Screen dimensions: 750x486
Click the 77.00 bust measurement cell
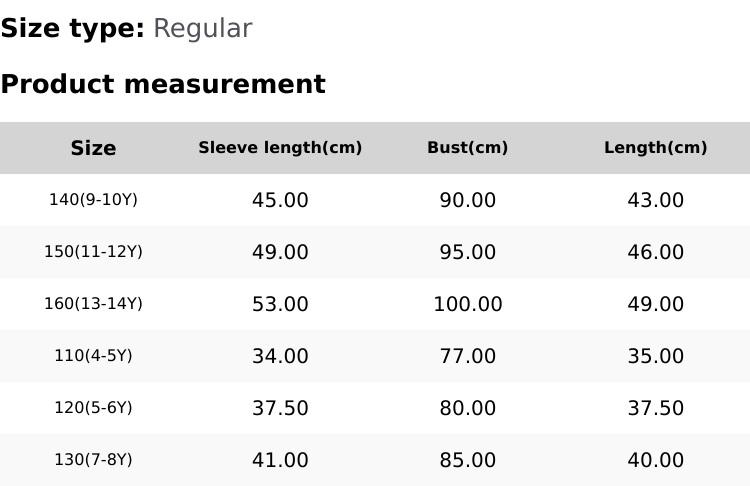(x=467, y=356)
